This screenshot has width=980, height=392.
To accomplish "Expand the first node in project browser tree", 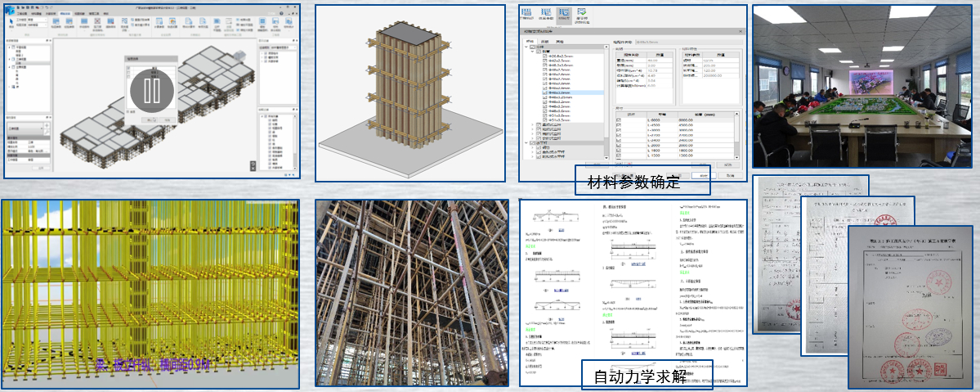I will (x=11, y=48).
